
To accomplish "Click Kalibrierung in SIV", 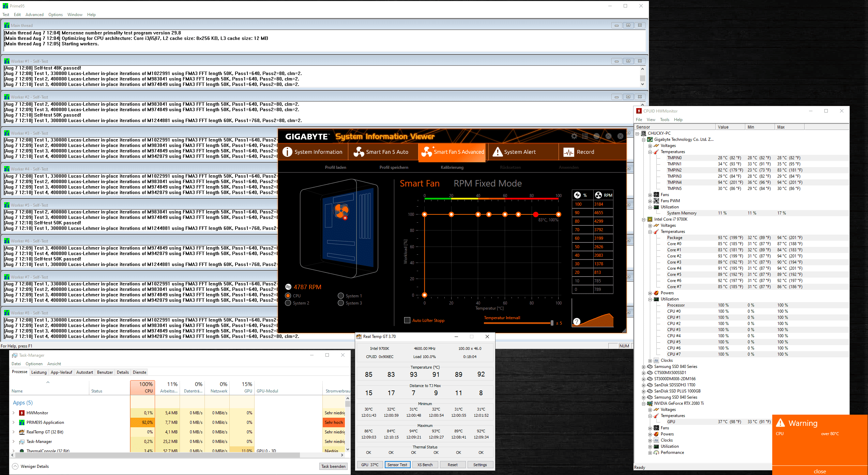I will pos(452,167).
